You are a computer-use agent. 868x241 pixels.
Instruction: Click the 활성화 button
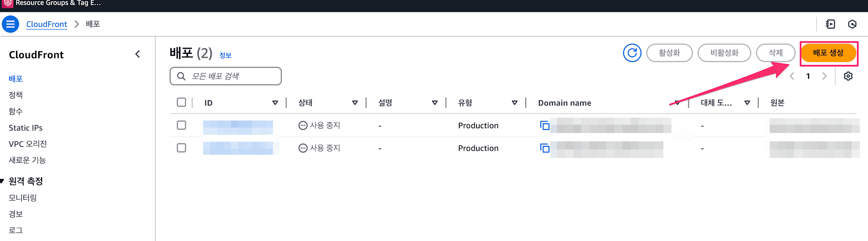[x=669, y=53]
